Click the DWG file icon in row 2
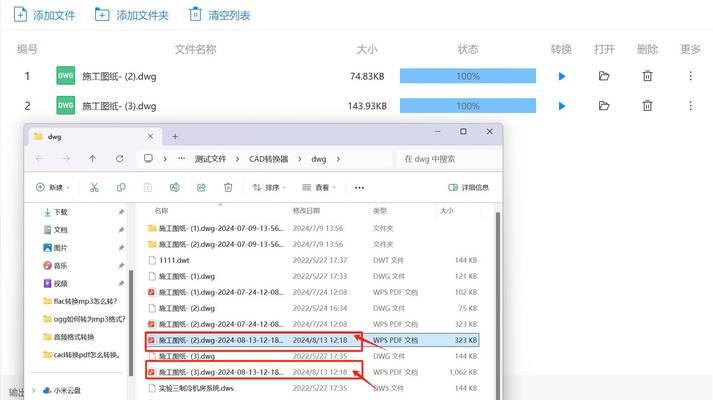This screenshot has height=400, width=713. pos(65,106)
